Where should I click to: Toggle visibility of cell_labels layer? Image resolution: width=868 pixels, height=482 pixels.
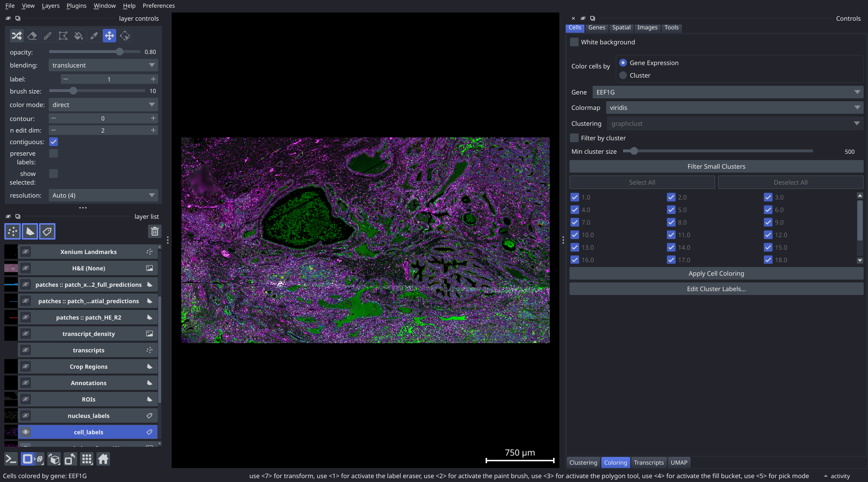tap(26, 432)
